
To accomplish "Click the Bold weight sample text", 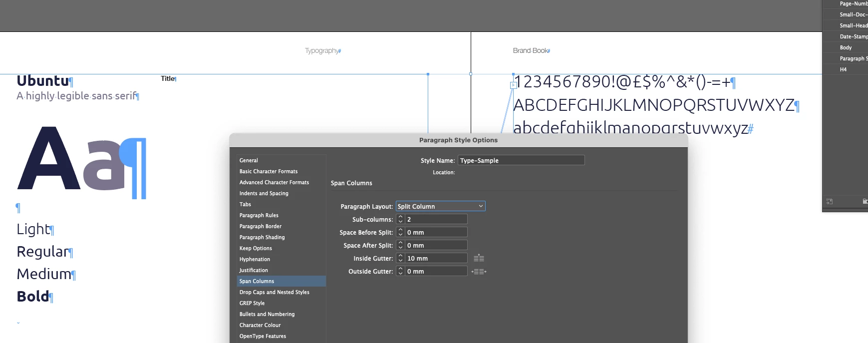I will [33, 297].
